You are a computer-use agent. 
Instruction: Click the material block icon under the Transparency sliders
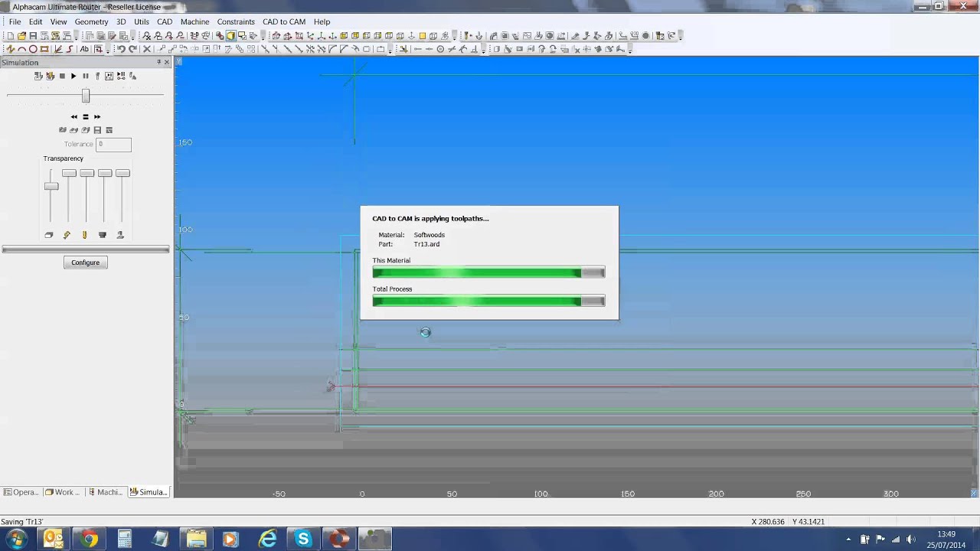coord(49,235)
